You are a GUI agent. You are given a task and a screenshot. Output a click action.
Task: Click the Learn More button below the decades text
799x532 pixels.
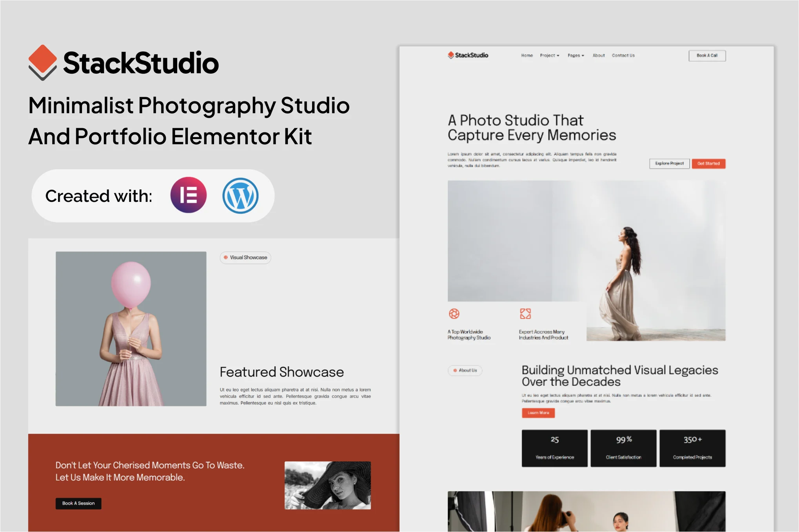[538, 413]
